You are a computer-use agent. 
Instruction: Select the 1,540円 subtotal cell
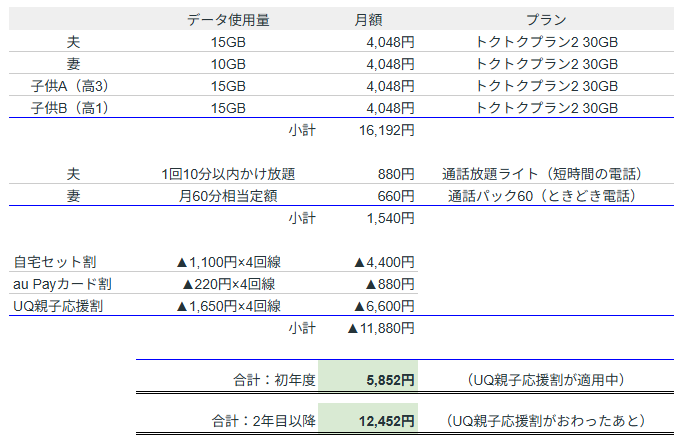pos(390,218)
